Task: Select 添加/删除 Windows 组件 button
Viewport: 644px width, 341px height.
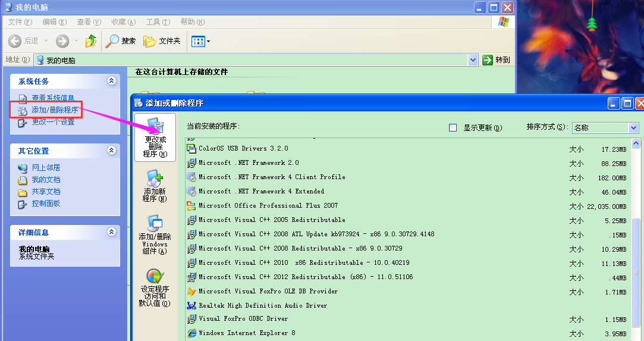Action: [155, 234]
